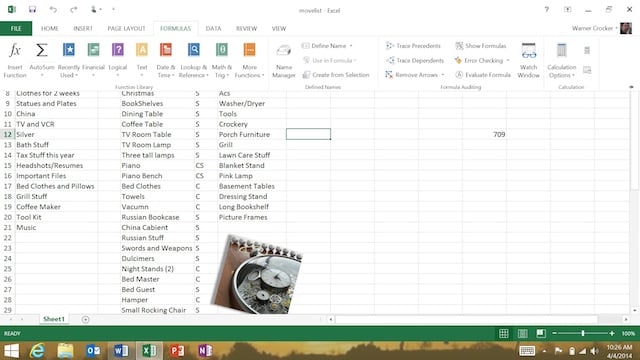
Task: Click the Calculate Sheet icon
Action: pos(587,70)
